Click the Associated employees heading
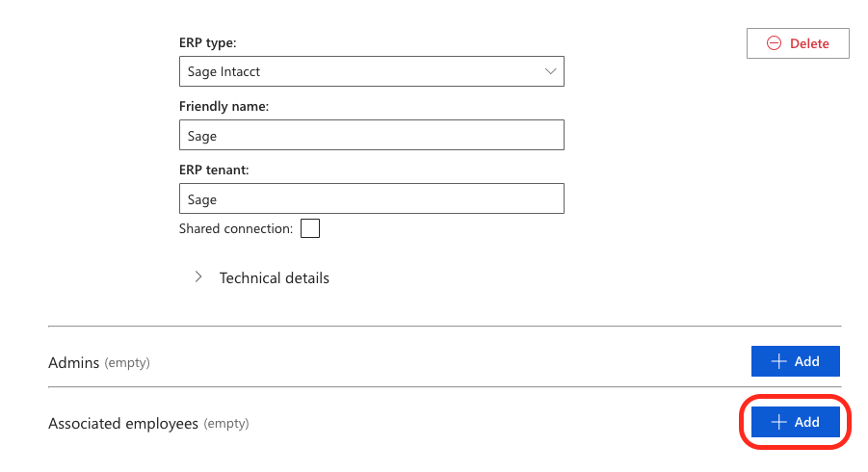This screenshot has width=868, height=472. pos(123,423)
